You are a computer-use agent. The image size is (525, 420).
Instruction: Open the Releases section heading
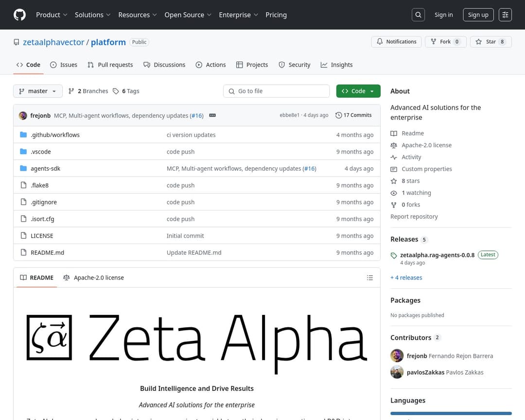tap(404, 239)
